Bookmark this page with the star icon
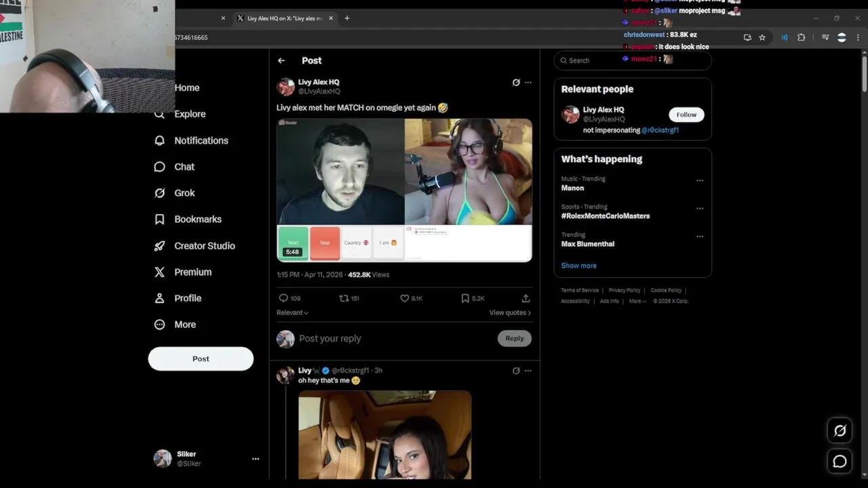 762,37
